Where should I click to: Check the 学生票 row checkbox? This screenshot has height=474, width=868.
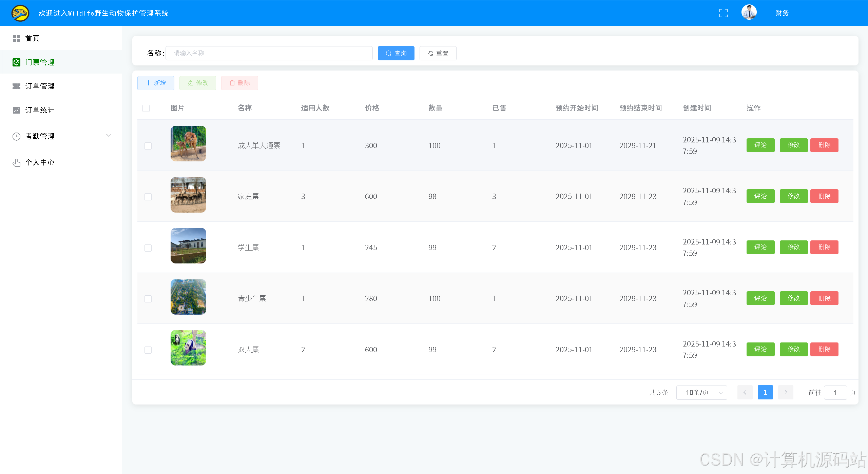point(148,248)
